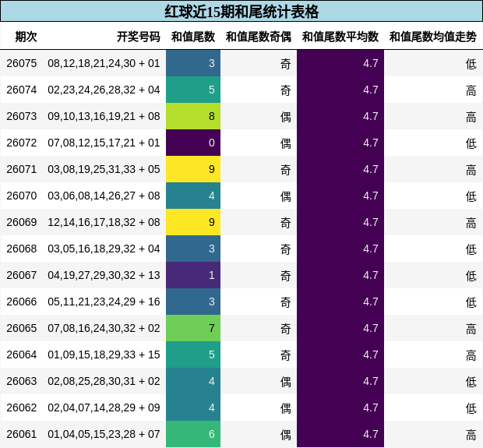Click sum tail 4 in row 26062

click(193, 407)
